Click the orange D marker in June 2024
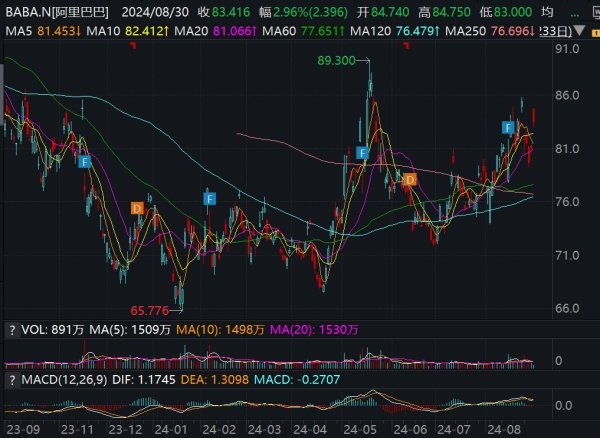The image size is (600, 438). (410, 179)
